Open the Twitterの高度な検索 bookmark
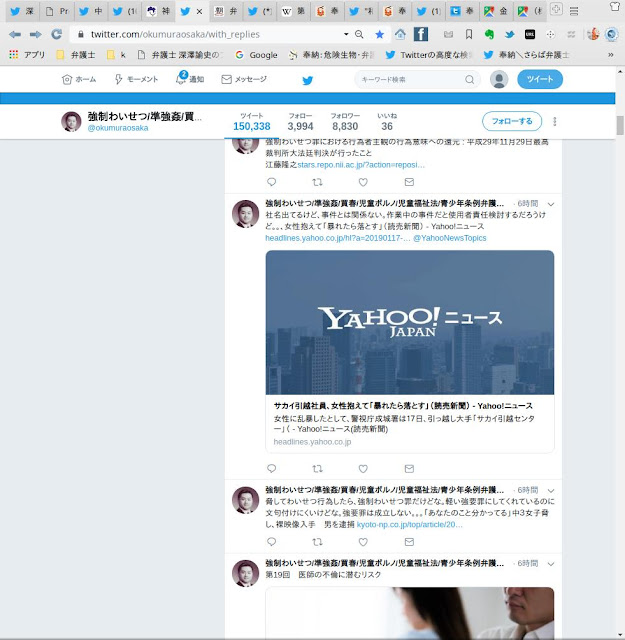The image size is (625, 640). point(429,55)
